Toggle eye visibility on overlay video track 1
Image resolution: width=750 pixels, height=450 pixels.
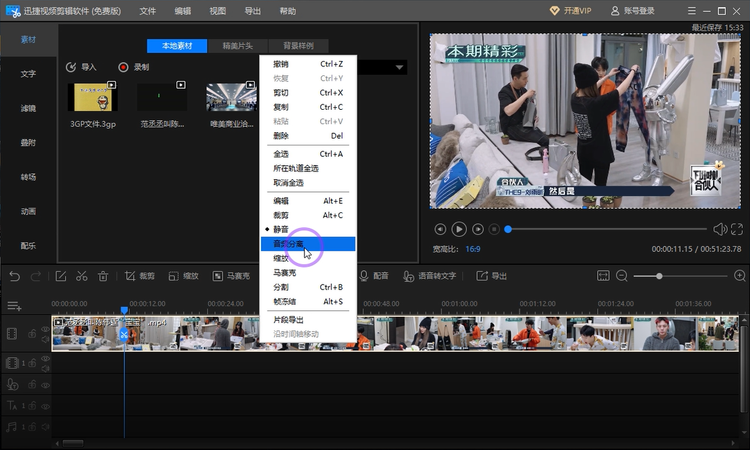[45, 359]
